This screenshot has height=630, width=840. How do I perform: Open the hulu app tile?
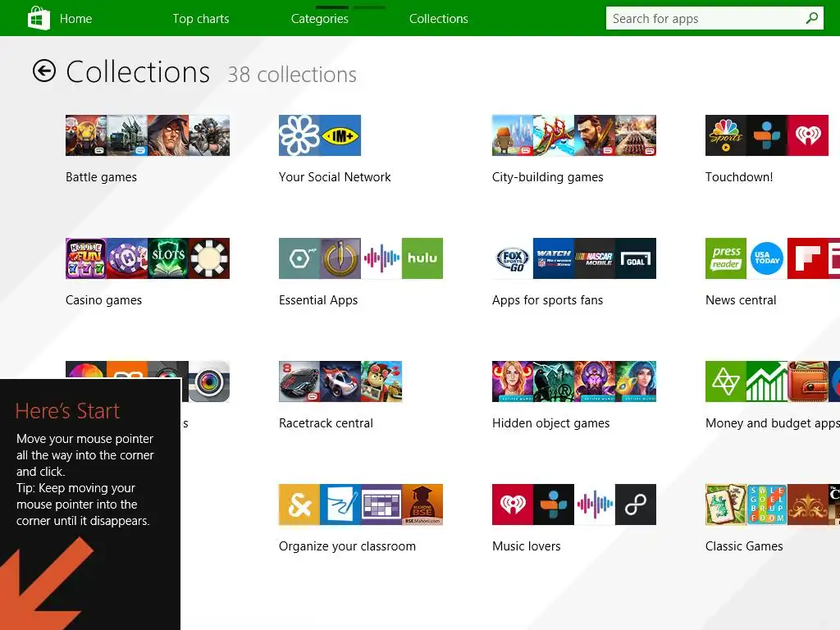click(422, 258)
